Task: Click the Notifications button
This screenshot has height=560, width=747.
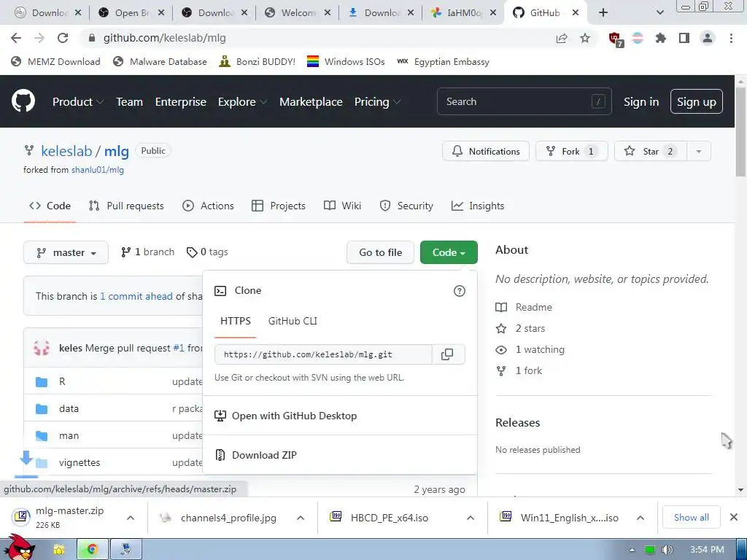Action: pos(485,152)
